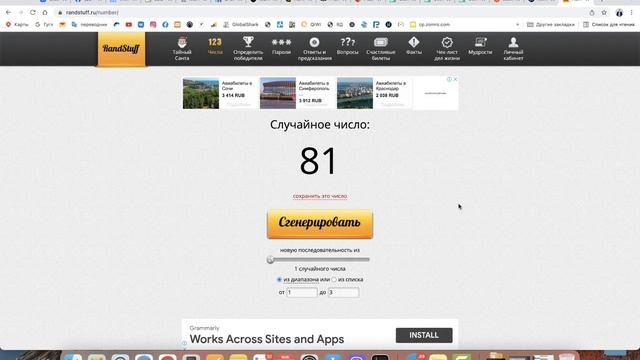Click the address bar URL

tap(92, 13)
